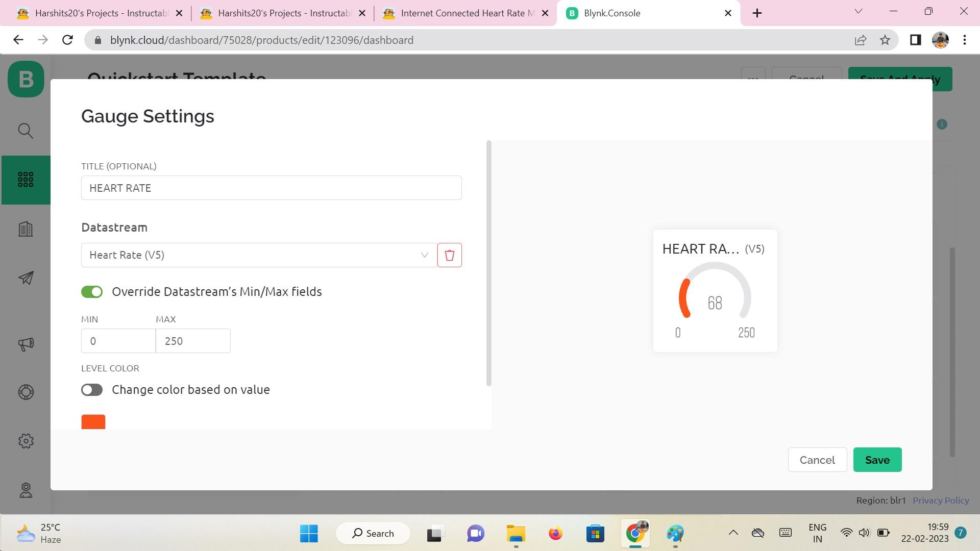This screenshot has width=980, height=551.
Task: Open the search icon in sidebar
Action: coord(26,131)
